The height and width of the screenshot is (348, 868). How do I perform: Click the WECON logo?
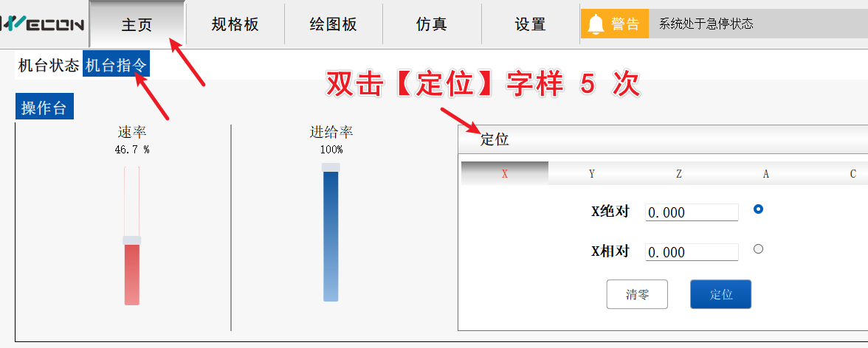(43, 24)
